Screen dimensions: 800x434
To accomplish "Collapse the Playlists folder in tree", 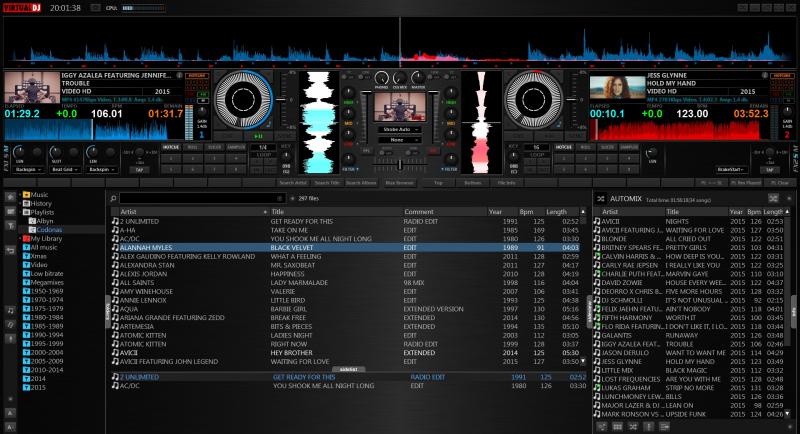I will pos(21,212).
